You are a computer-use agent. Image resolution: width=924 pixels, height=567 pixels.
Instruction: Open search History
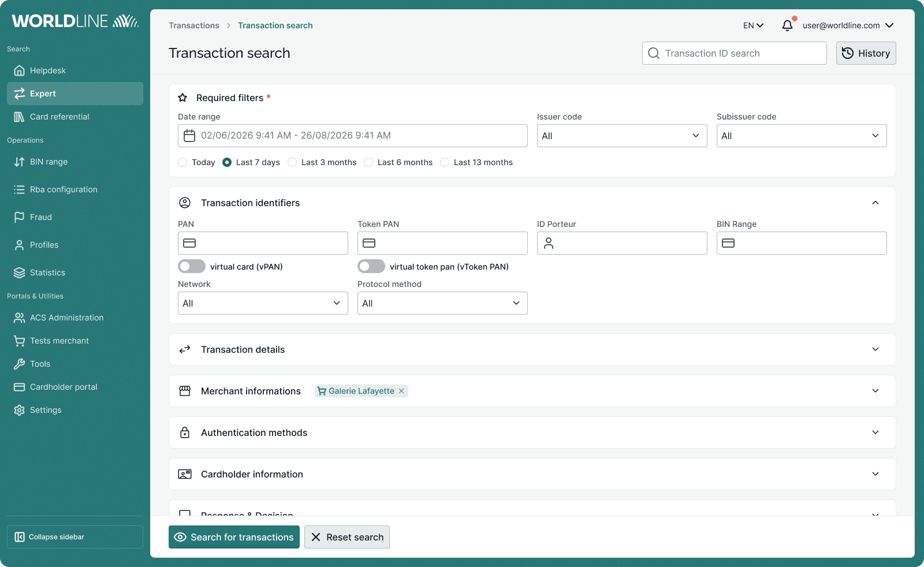866,53
